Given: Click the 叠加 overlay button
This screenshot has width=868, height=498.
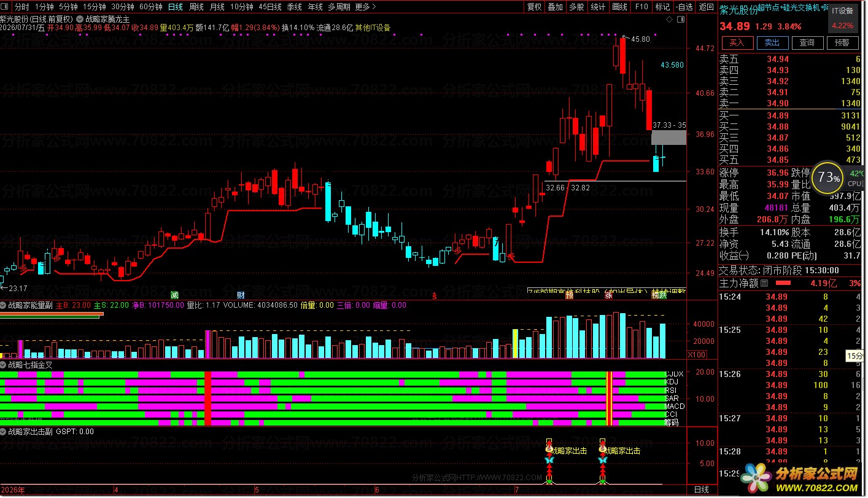Looking at the screenshot, I should coord(556,7).
